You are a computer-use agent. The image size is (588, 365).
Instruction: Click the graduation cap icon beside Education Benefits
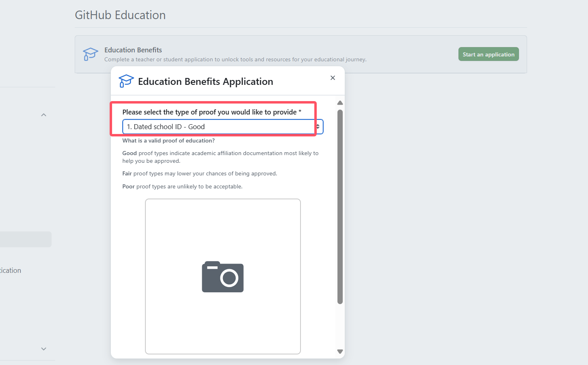point(90,54)
